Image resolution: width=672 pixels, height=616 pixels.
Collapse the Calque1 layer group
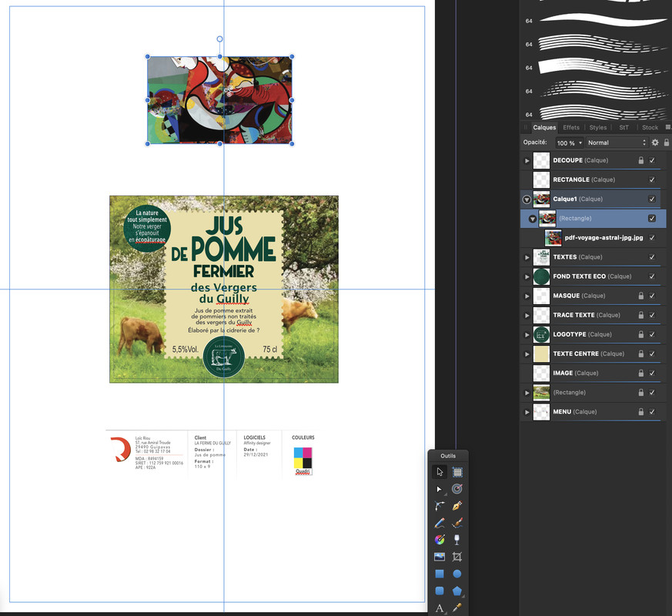click(x=527, y=199)
